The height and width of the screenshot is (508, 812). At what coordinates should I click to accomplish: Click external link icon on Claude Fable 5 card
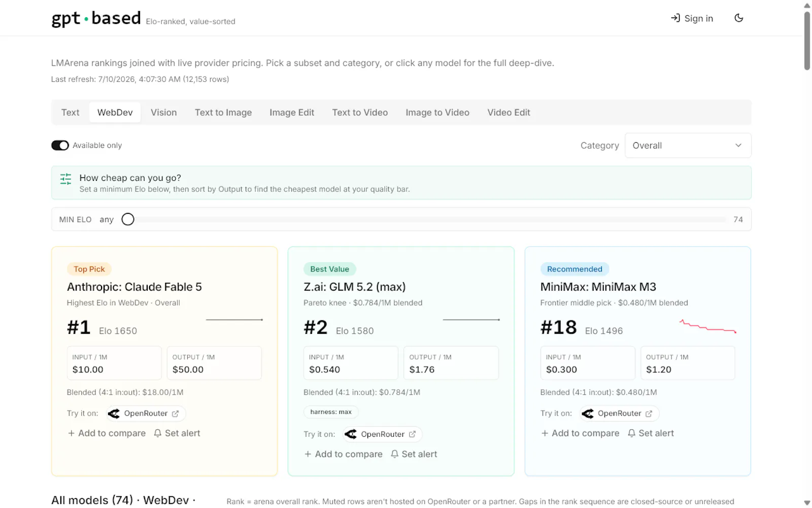(x=176, y=414)
